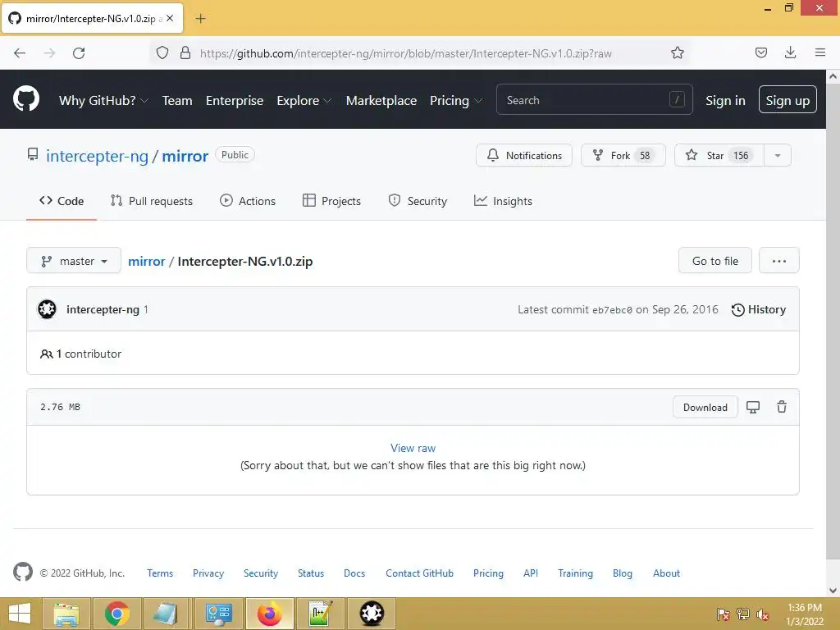Open the eb7ebc0 commit hash
Image resolution: width=840 pixels, height=630 pixels.
(612, 310)
